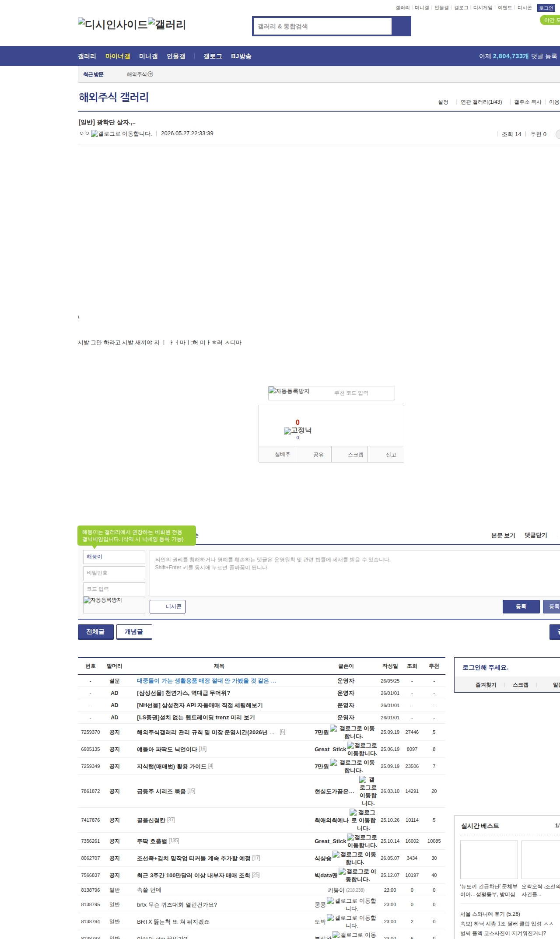Open survey post 대중들이 가는 생활용품 매장
This screenshot has width=560, height=939.
206,681
